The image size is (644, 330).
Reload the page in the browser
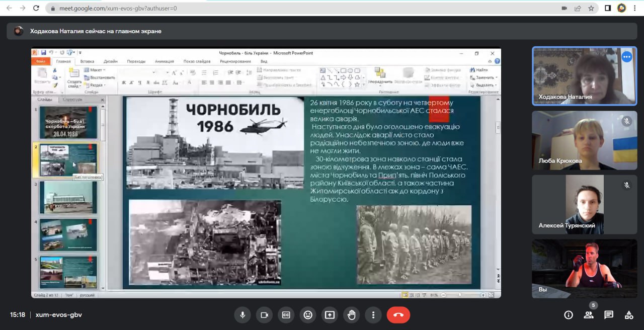[x=36, y=8]
